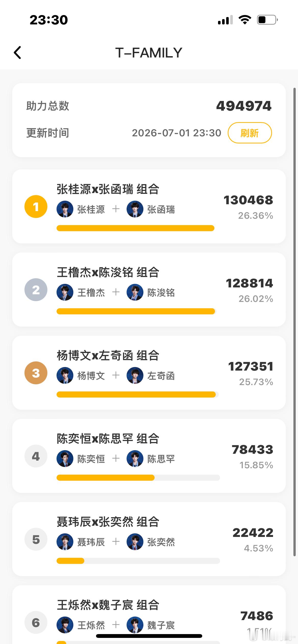
Task: Open 张函瑞 avatar thumbnail
Action: click(135, 209)
